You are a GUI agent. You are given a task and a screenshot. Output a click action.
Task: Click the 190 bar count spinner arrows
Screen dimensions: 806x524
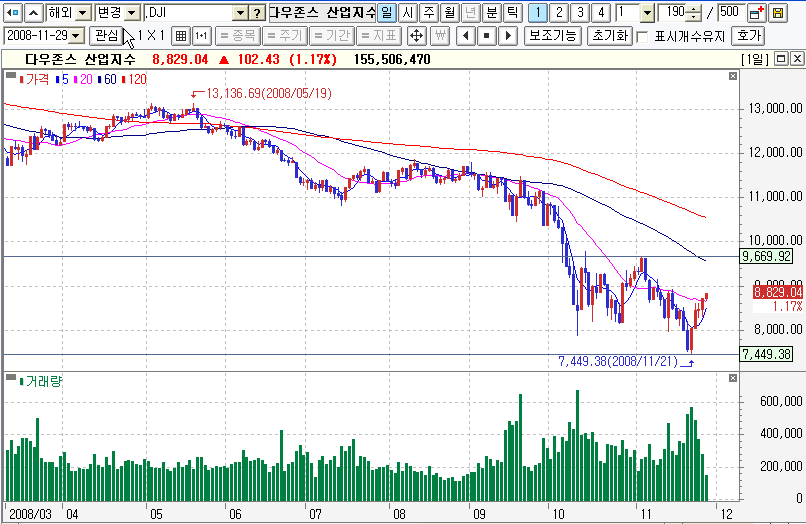tap(696, 13)
